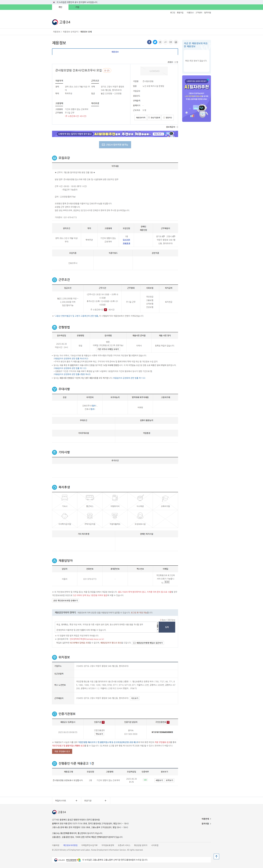Open 이용안내 via the footer chevron link
Image resolution: width=263 pixels, height=868 pixels.
pos(206,819)
